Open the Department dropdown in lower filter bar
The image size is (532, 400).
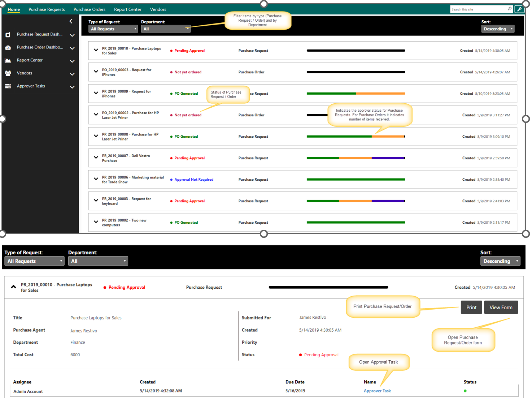(x=98, y=261)
